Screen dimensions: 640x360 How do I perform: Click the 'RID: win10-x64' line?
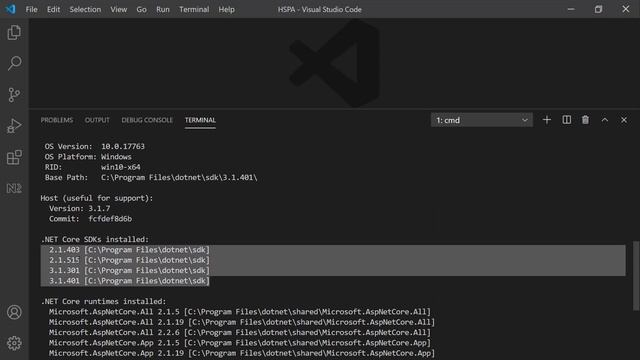[93, 167]
